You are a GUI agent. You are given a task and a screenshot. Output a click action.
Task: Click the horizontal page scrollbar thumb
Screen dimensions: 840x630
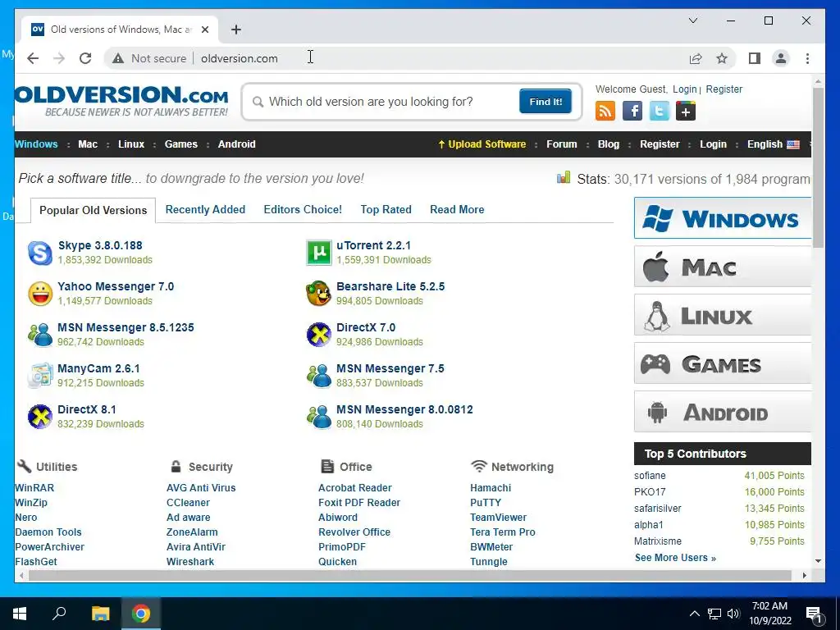(410, 575)
